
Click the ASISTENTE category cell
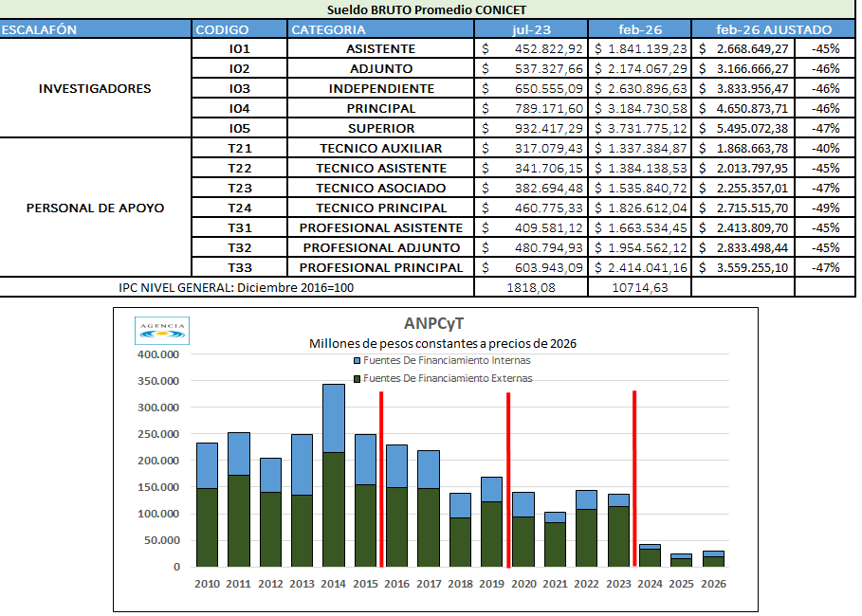(380, 49)
